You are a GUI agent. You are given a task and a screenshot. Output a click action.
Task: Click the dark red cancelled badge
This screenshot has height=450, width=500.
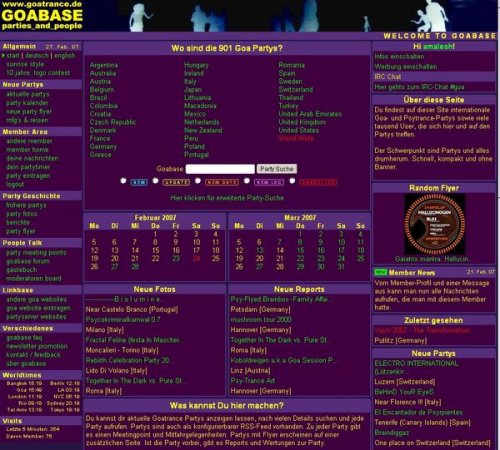tap(318, 182)
